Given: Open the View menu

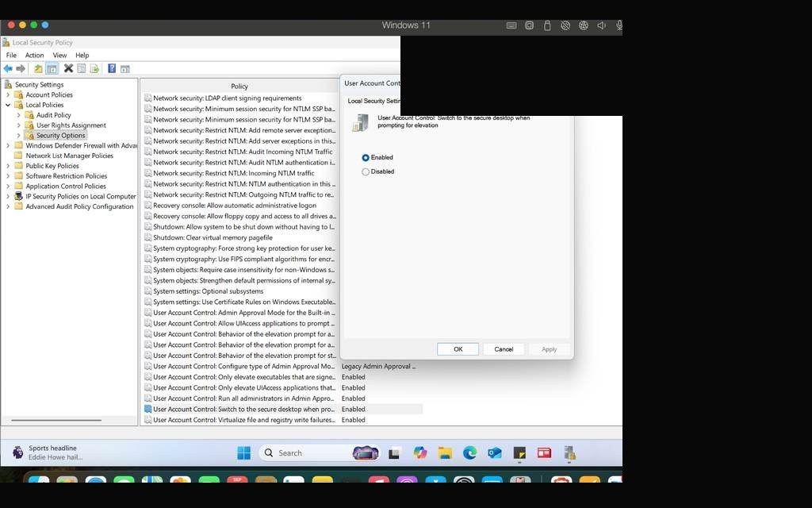Looking at the screenshot, I should tap(59, 55).
